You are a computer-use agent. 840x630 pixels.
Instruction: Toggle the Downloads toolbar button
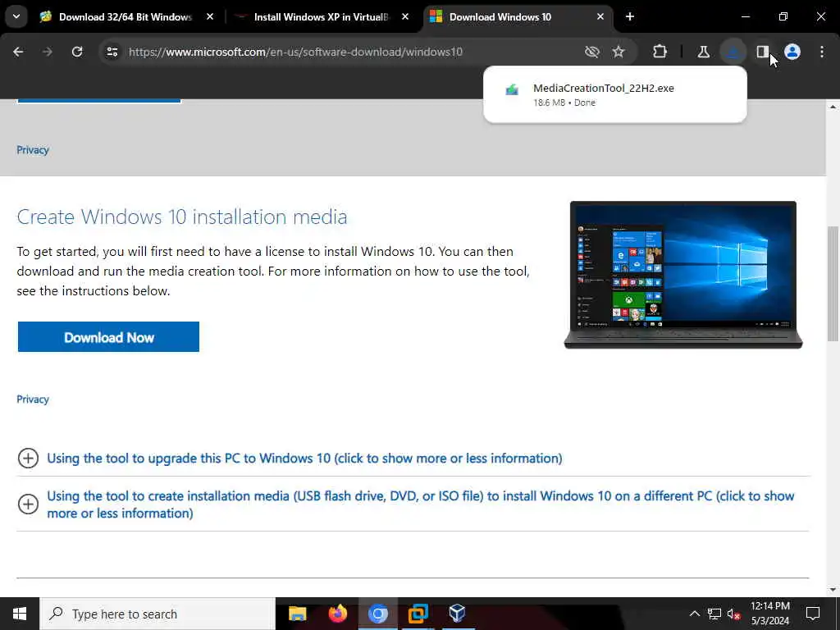click(733, 52)
